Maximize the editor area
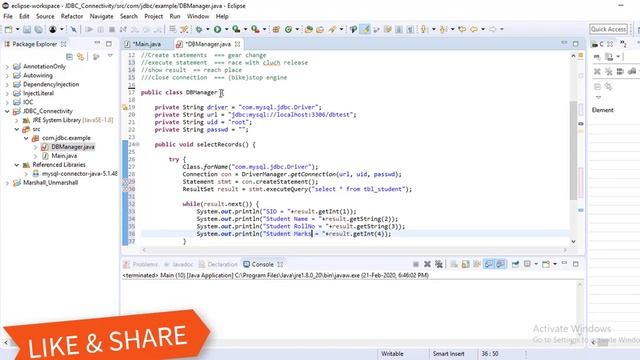Viewport: 640px width, 360px height. 576,44
